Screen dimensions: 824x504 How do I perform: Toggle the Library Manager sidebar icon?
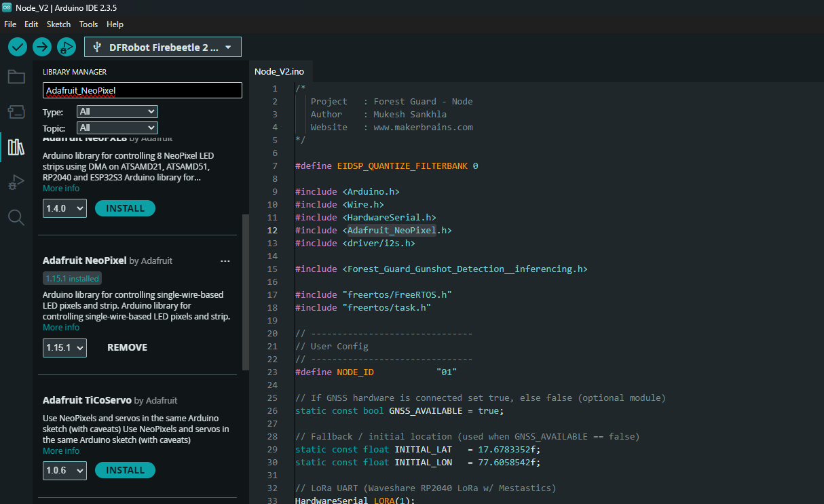pos(16,147)
